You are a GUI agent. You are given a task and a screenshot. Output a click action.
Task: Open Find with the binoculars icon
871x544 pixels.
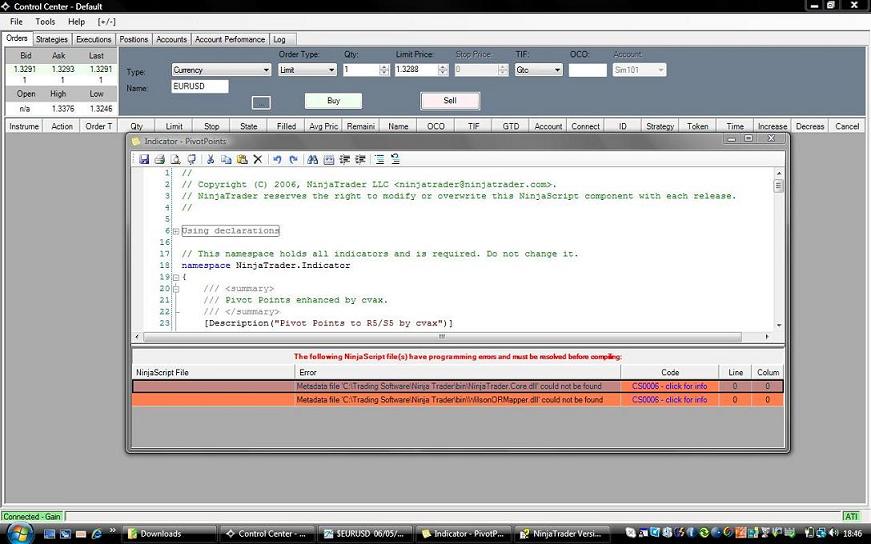313,159
